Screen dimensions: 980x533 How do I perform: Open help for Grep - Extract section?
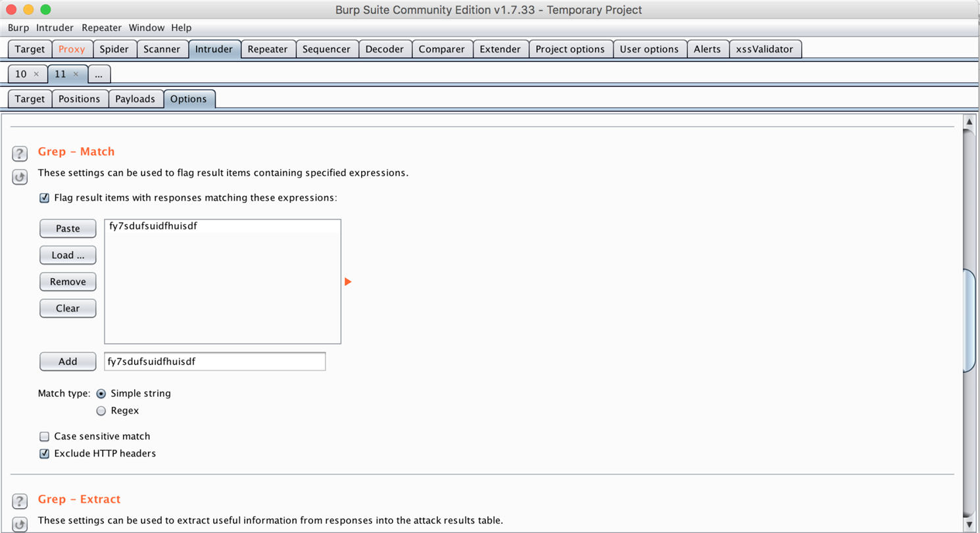click(20, 501)
